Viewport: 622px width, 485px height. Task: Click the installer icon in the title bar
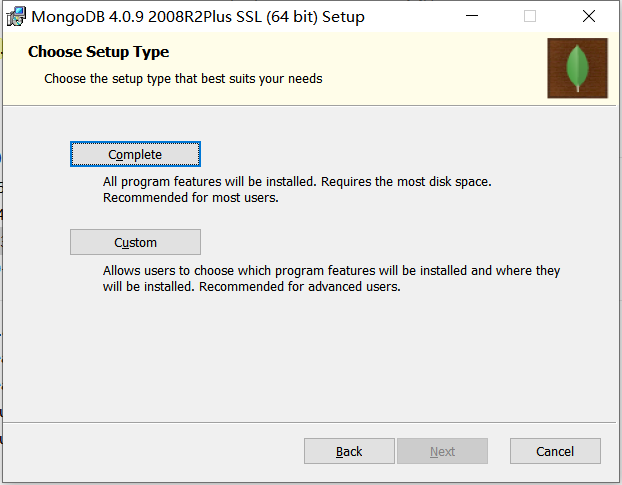16,17
